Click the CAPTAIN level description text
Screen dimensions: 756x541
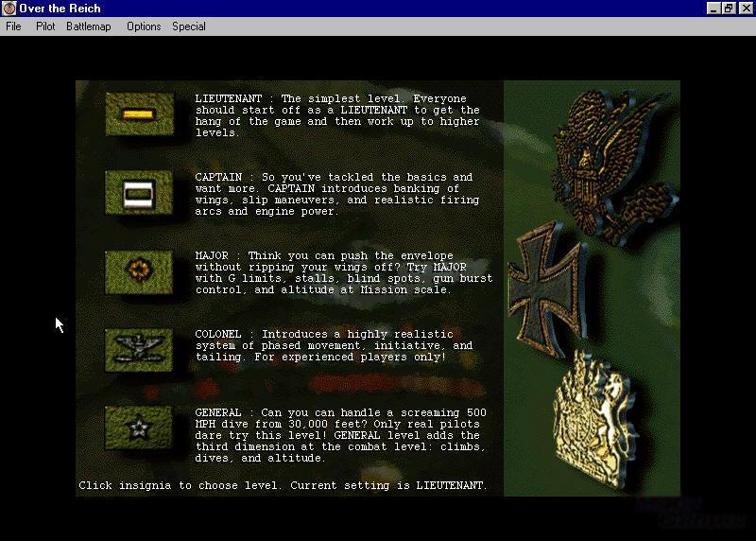click(x=337, y=194)
